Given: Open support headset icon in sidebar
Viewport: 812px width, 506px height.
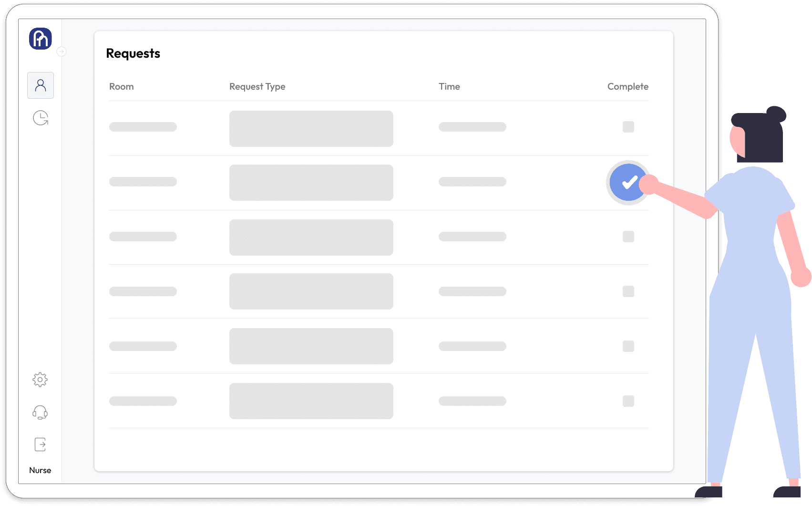Looking at the screenshot, I should (x=40, y=413).
